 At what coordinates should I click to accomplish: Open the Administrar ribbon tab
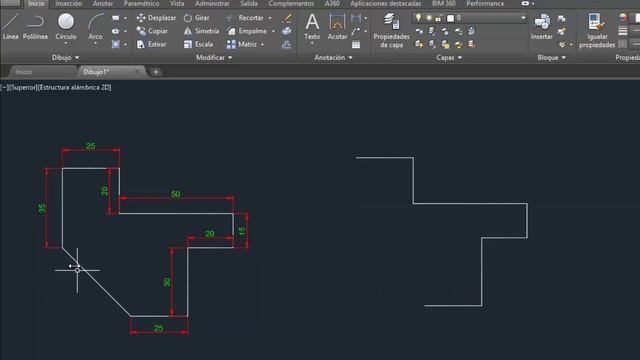pos(212,4)
